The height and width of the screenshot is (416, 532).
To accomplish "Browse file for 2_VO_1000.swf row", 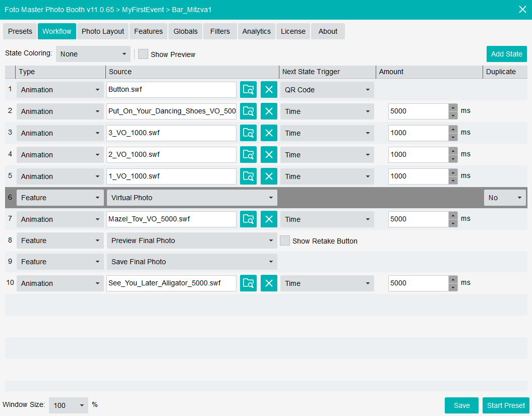I will [248, 155].
